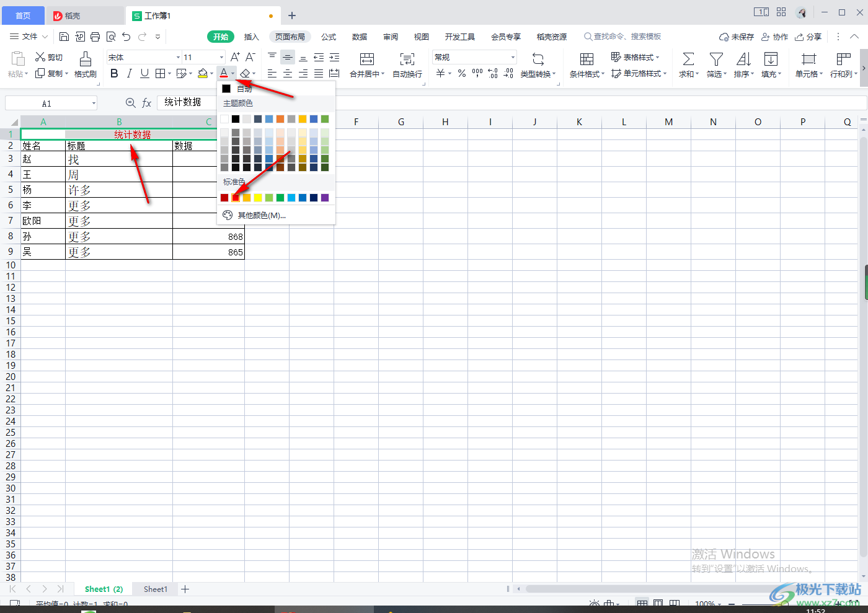868x613 pixels.
Task: Click increase decimal places icon
Action: pos(493,74)
